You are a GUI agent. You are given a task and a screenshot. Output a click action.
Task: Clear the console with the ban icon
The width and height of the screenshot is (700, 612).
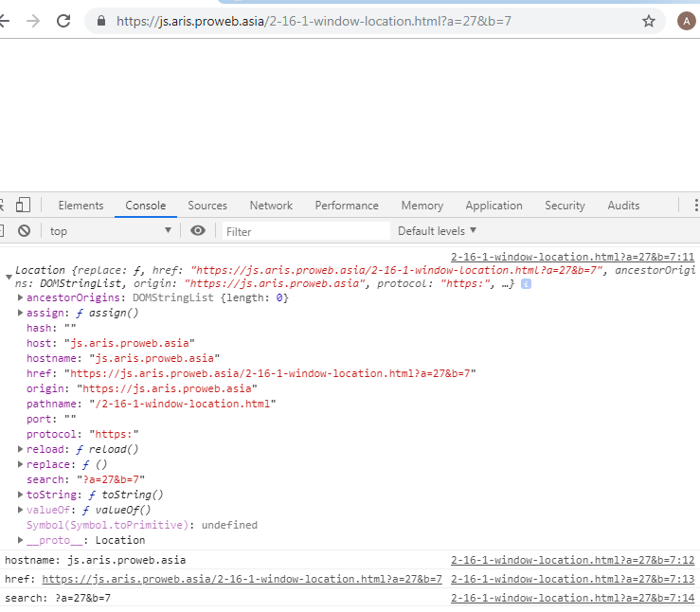[x=24, y=231]
